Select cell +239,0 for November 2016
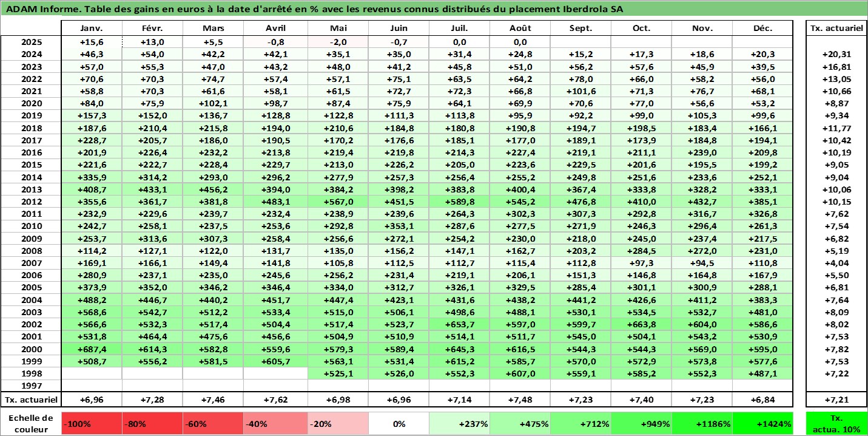This screenshot has height=436, width=868. (702, 152)
